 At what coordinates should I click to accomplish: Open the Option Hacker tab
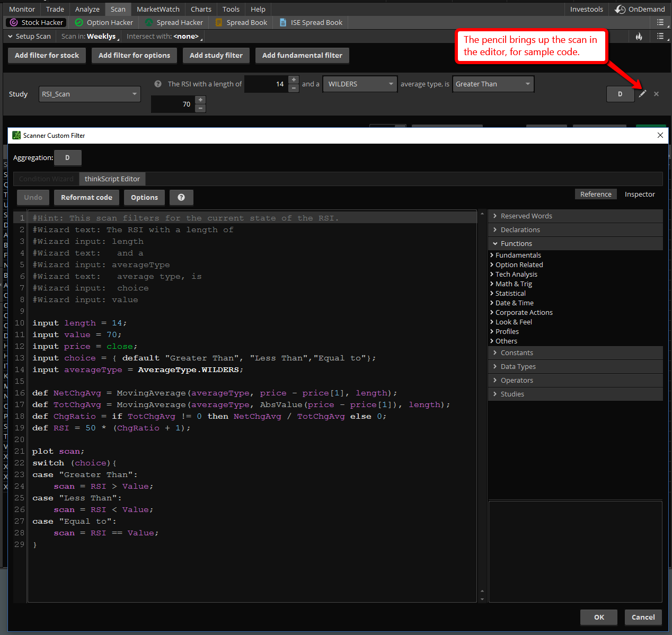tap(104, 22)
